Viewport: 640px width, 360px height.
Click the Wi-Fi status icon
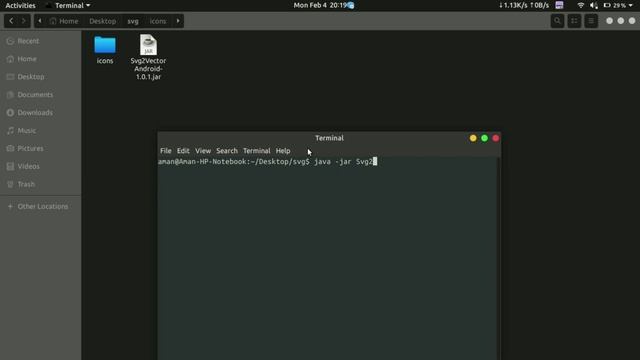coord(581,5)
